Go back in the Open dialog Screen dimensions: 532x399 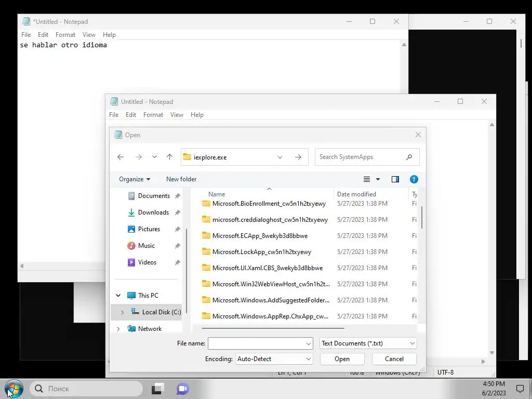[121, 157]
